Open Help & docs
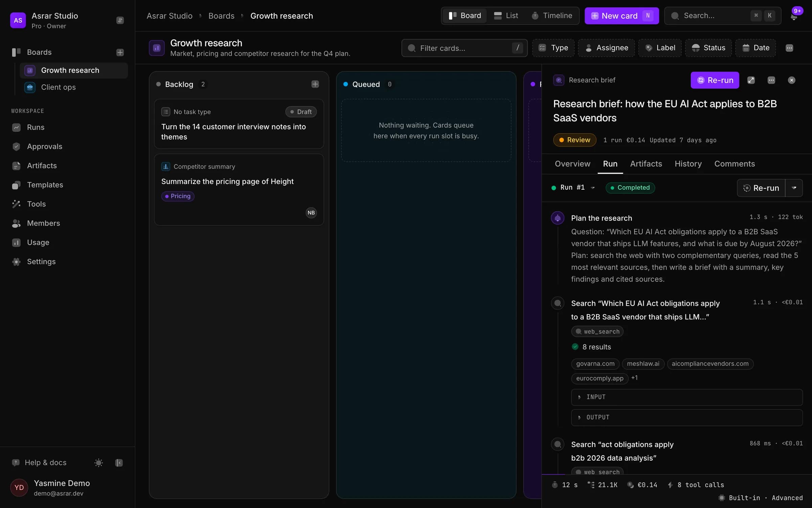 [x=39, y=463]
